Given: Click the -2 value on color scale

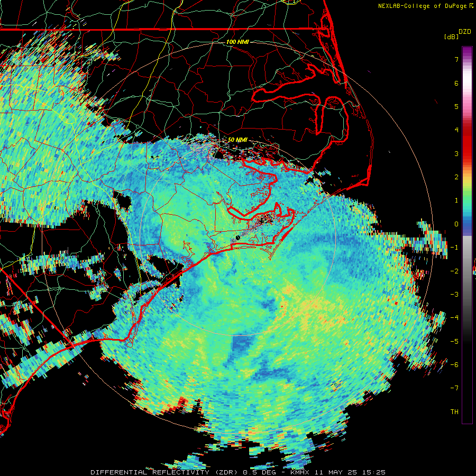Looking at the screenshot, I should (454, 271).
